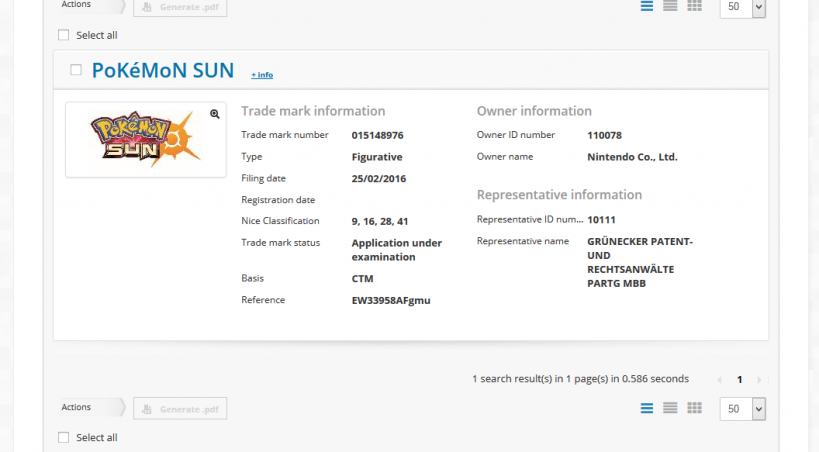Expand the bottom Actions menu
Viewport: 819px width, 452px height.
[90, 408]
